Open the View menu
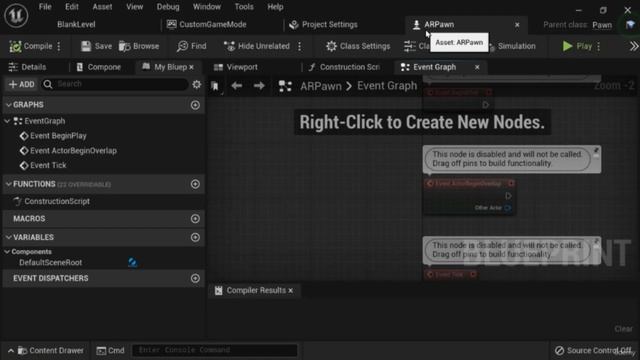 pyautogui.click(x=134, y=7)
